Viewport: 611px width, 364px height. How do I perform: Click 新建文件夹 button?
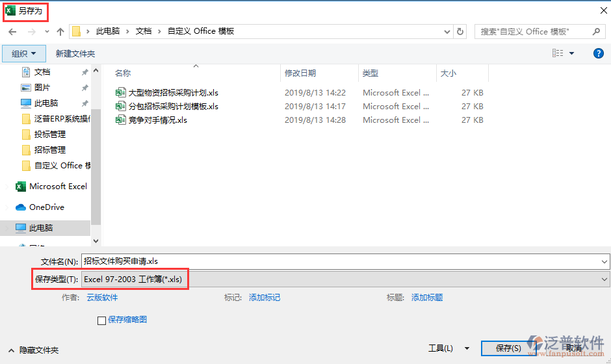click(x=75, y=53)
